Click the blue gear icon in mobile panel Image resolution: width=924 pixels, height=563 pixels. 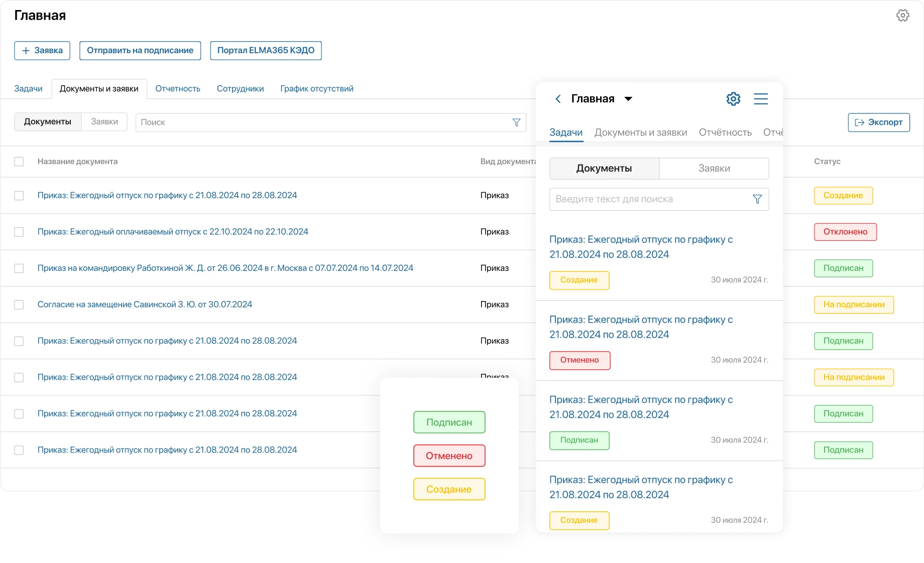pos(733,99)
